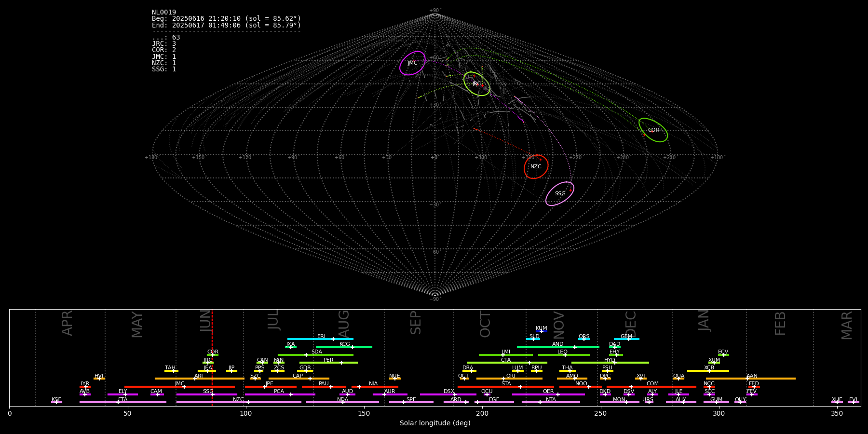Click the Beg: 20250616 21:20:10 line

click(226, 19)
